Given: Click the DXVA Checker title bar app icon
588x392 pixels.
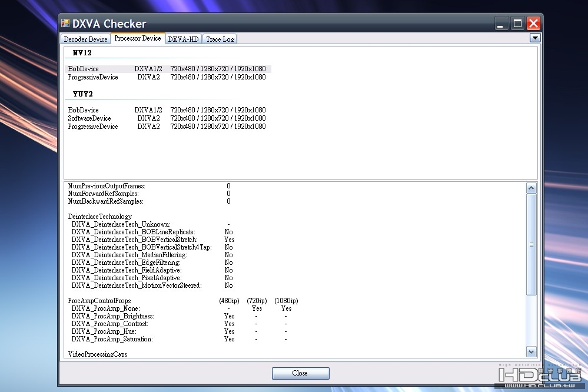Looking at the screenshot, I should pyautogui.click(x=65, y=24).
